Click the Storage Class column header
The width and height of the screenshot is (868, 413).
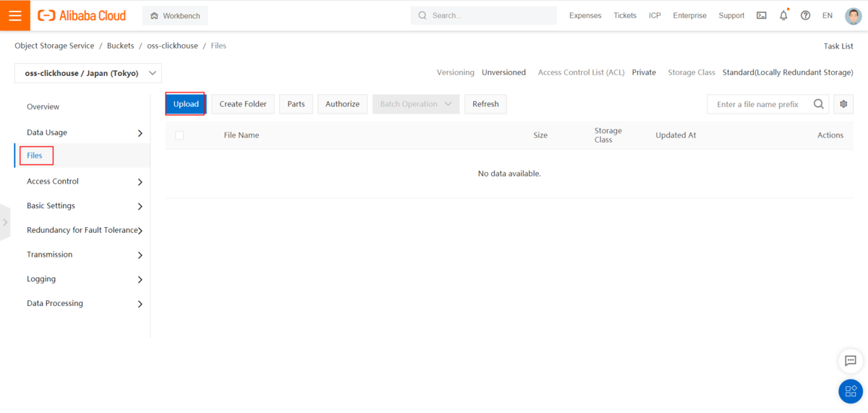coord(608,135)
